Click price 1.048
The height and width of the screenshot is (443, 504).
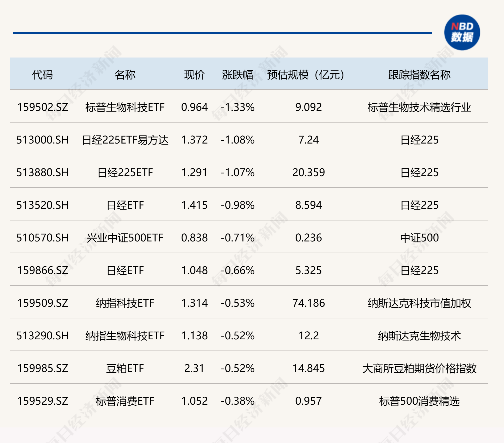[x=195, y=270]
